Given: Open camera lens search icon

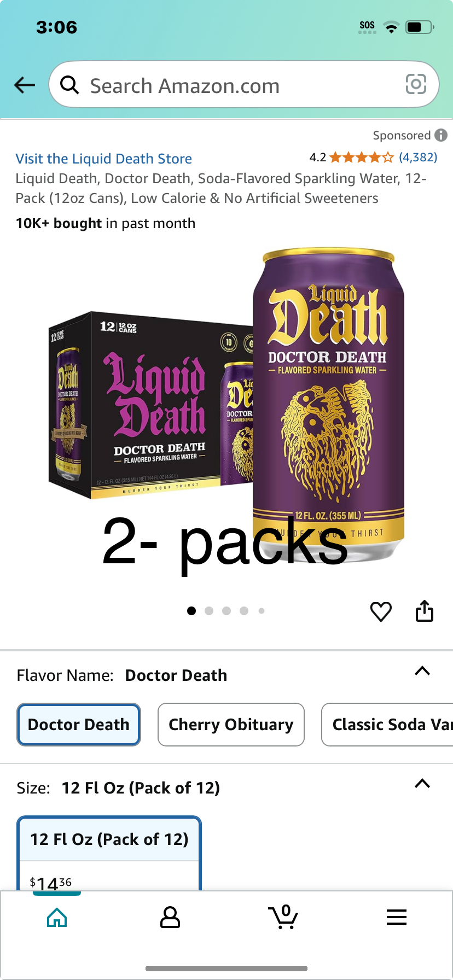Looking at the screenshot, I should (x=416, y=84).
